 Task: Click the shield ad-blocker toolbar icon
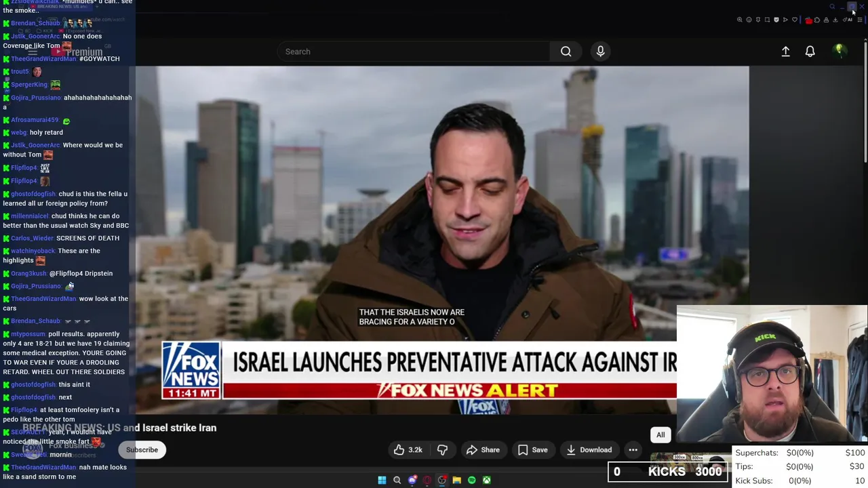coord(776,20)
